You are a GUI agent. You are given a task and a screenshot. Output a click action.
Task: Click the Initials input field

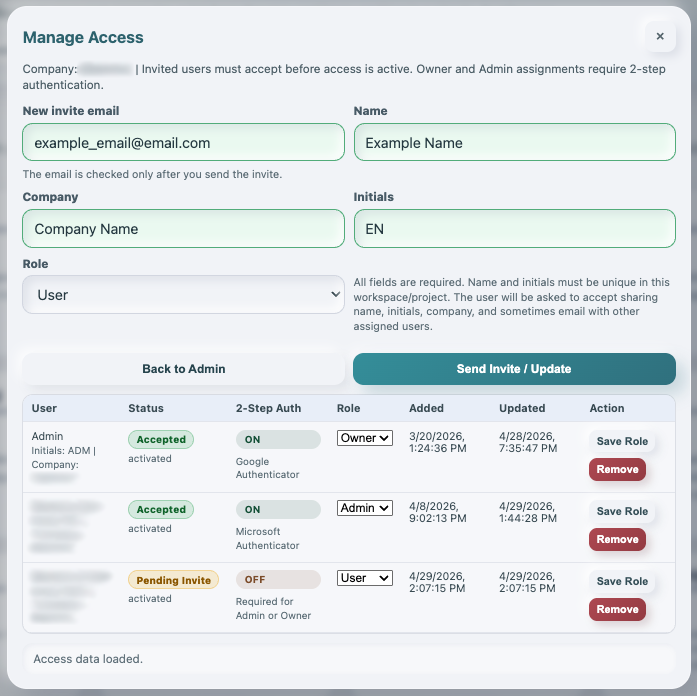(x=515, y=228)
